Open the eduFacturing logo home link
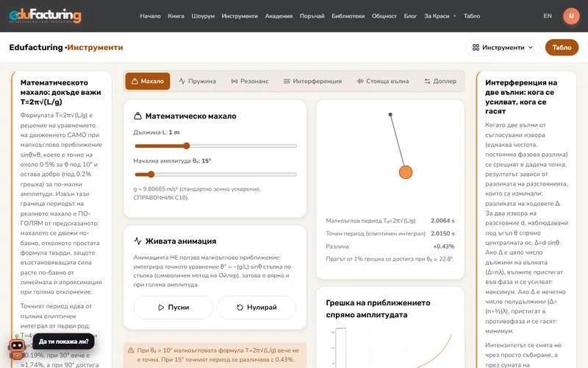The image size is (588, 368). [x=46, y=15]
